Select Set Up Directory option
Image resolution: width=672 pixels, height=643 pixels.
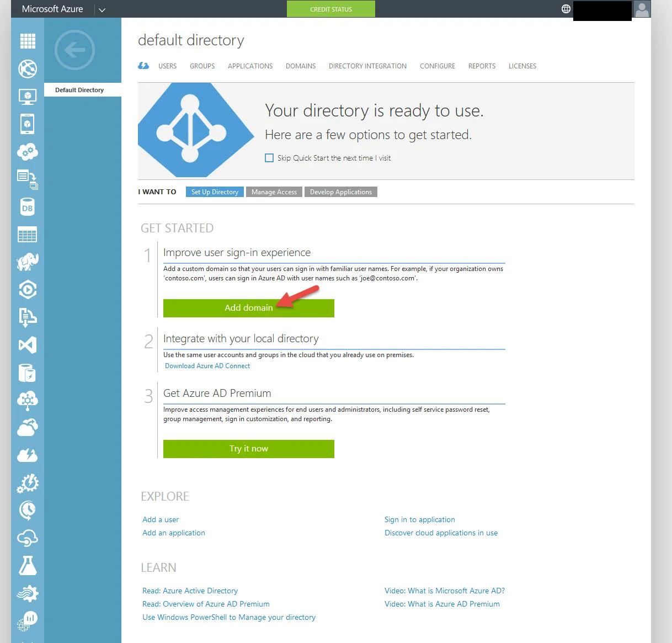(x=215, y=192)
